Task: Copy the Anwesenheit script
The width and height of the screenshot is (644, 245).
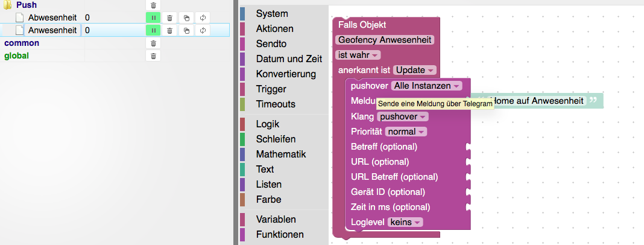Action: pos(186,30)
